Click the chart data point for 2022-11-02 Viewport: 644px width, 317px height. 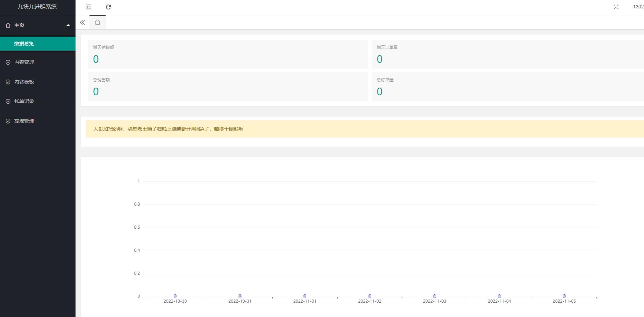pyautogui.click(x=370, y=296)
